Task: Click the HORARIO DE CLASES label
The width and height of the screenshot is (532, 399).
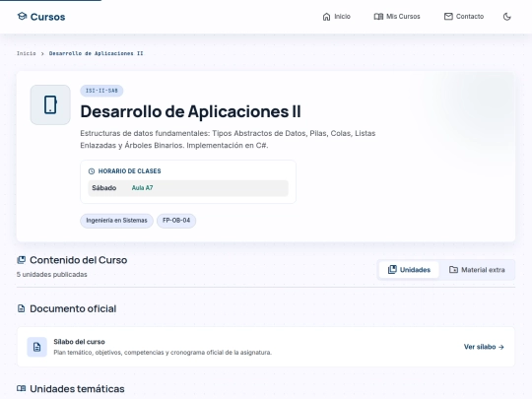Action: click(x=130, y=171)
